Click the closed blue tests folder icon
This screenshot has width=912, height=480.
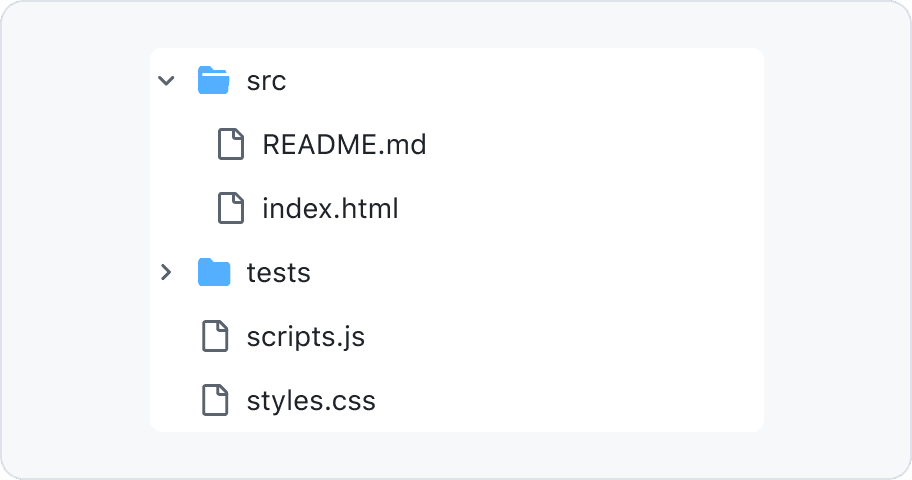(x=213, y=272)
